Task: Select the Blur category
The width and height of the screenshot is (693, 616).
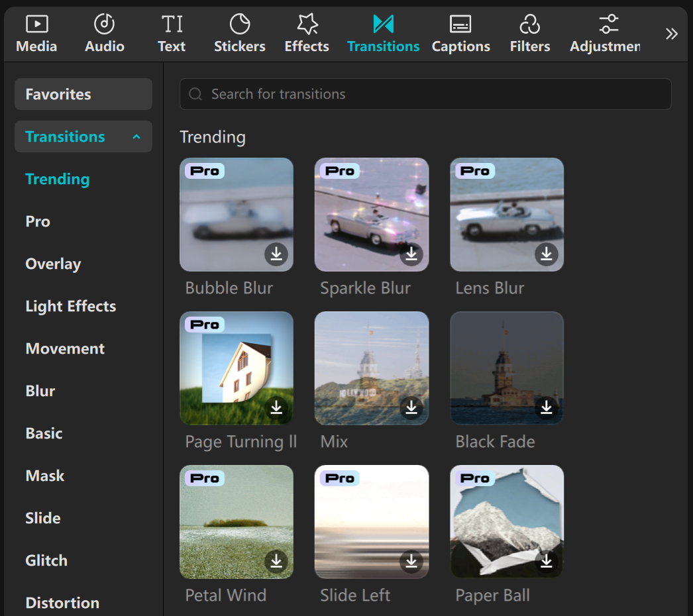Action: pyautogui.click(x=40, y=391)
